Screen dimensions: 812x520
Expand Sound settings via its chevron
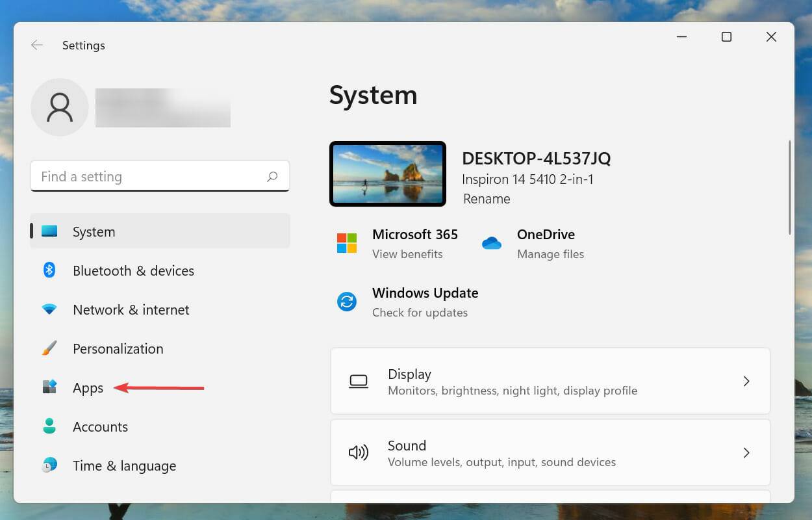point(746,453)
